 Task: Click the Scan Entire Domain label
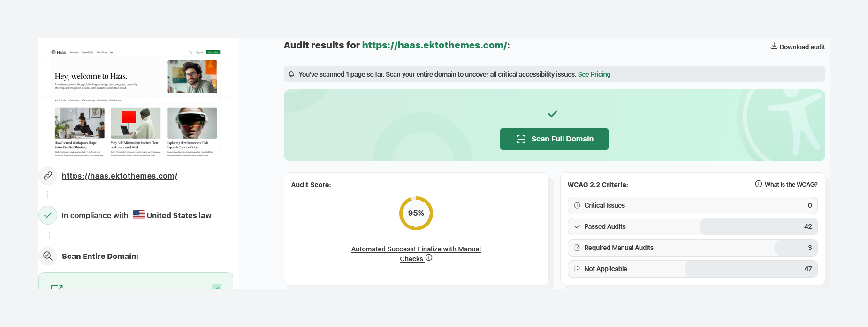click(100, 256)
